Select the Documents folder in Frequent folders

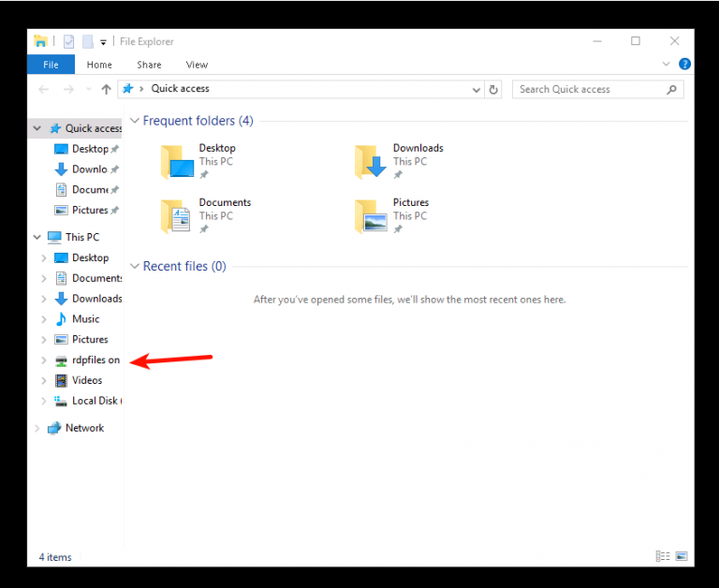pos(206,215)
